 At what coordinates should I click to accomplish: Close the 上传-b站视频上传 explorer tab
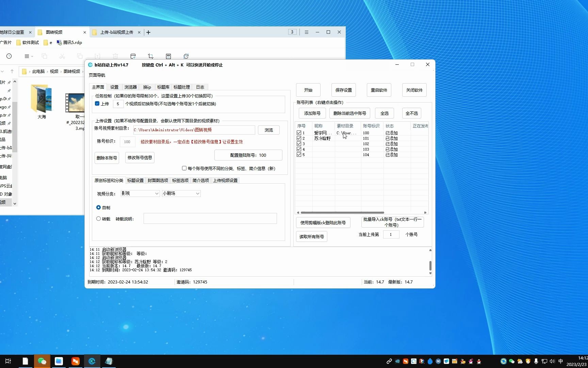pyautogui.click(x=139, y=32)
